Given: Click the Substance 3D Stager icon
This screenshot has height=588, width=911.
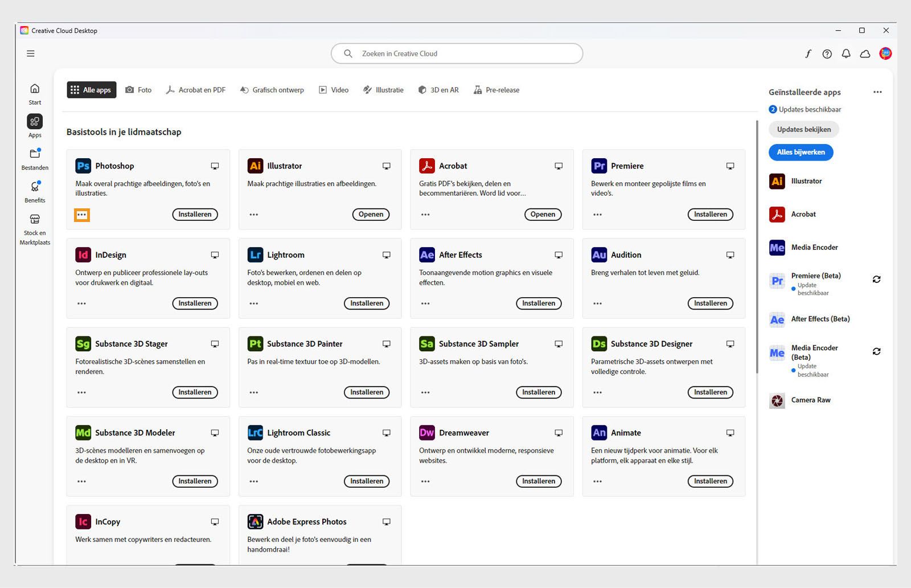Looking at the screenshot, I should 83,344.
